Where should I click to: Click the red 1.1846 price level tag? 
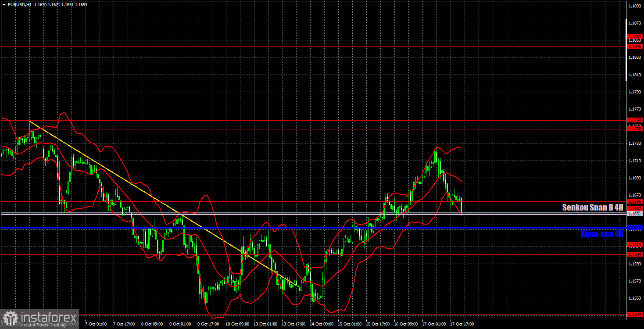click(635, 46)
